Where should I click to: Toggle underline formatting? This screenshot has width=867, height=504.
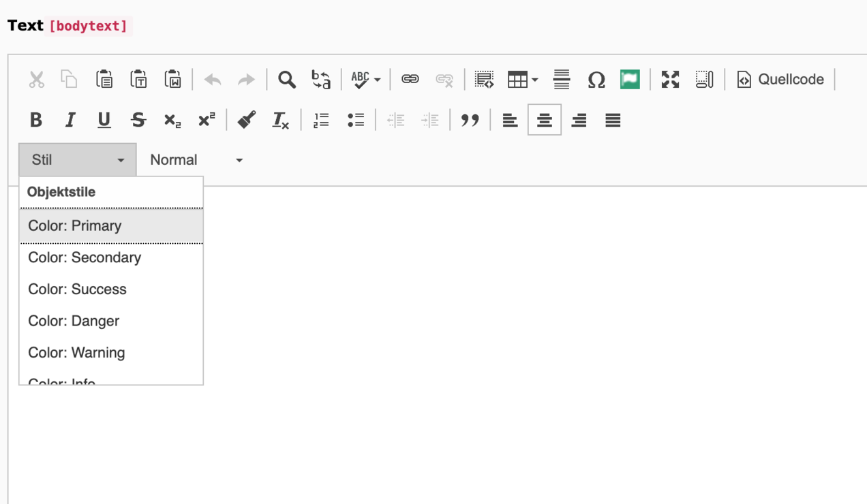(103, 119)
